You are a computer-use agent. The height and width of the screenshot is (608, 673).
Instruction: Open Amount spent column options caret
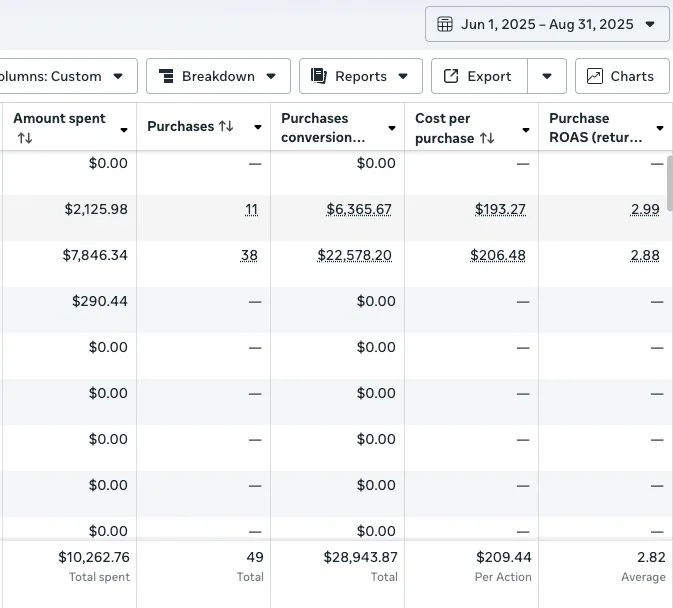tap(124, 129)
